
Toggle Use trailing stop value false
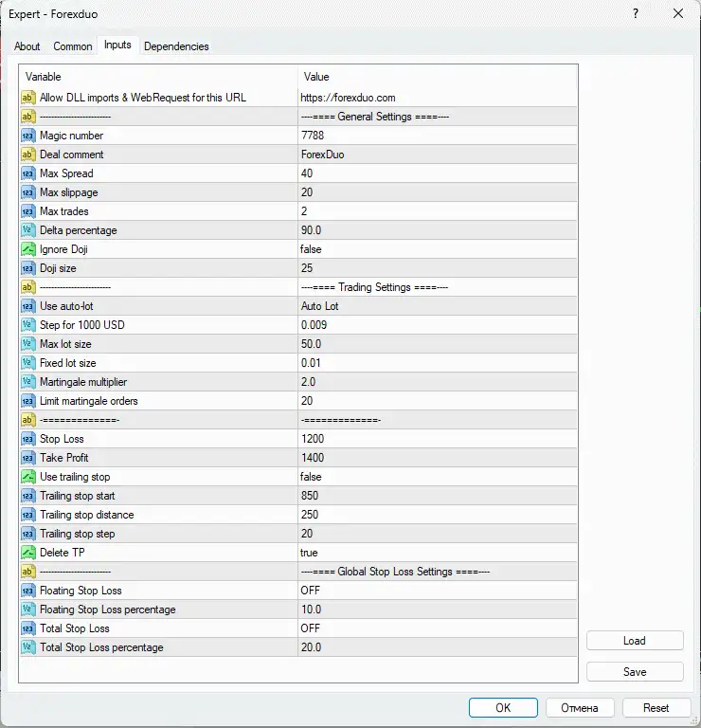[311, 477]
